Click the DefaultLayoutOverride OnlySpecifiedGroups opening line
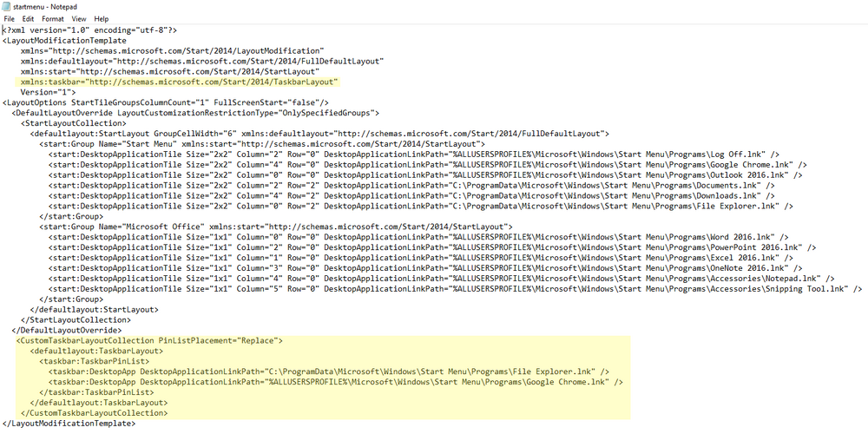Screen dimensions: 868x434 [195, 113]
